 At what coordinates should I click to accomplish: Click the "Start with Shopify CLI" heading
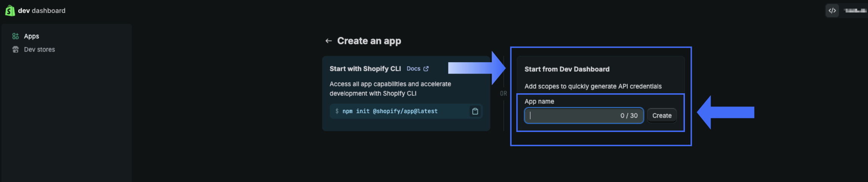point(365,69)
